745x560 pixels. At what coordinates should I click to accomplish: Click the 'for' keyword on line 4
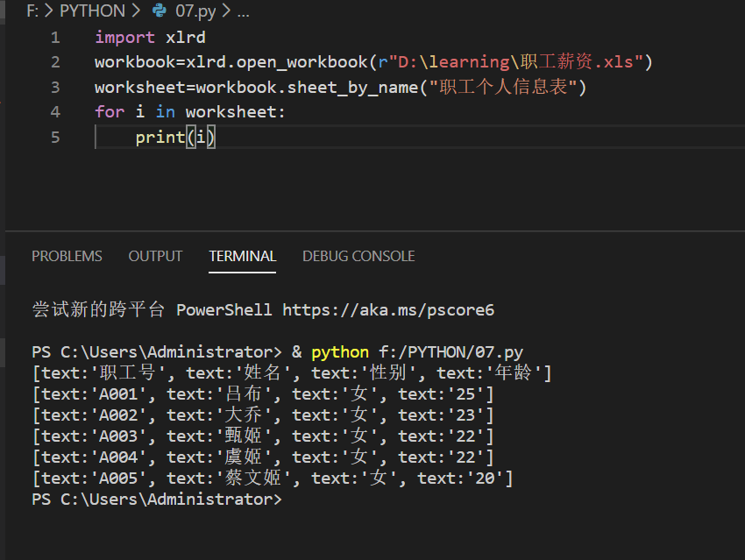coord(110,112)
